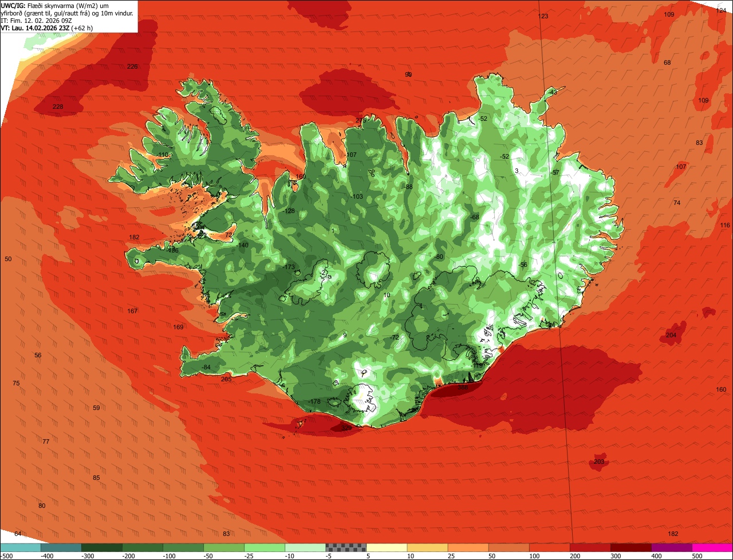Click the legend swatch between -500 and -400
Viewport: 733px width, 560px height.
point(20,547)
